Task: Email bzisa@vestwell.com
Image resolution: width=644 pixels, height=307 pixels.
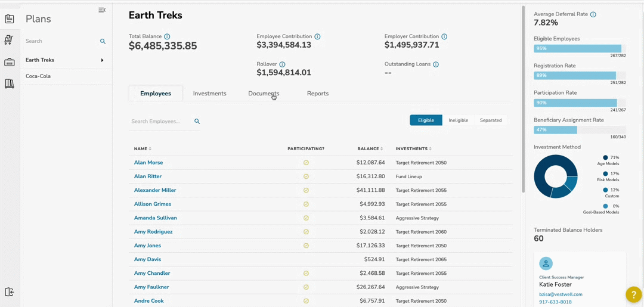Action: coord(561,294)
